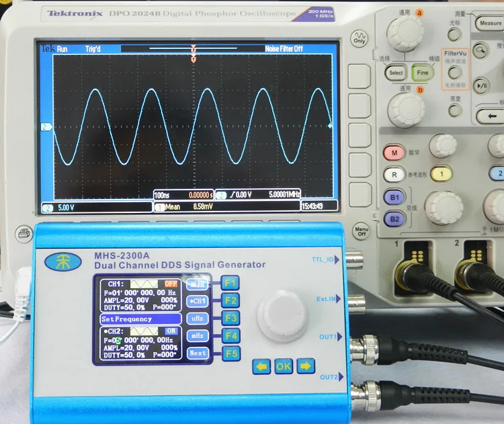The height and width of the screenshot is (424, 504).
Task: Toggle the yellow channel 1 button
Action: click(442, 174)
